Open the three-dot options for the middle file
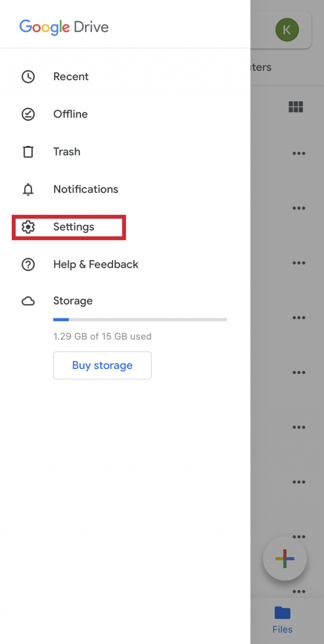Viewport: 324px width, 644px height. [x=299, y=372]
